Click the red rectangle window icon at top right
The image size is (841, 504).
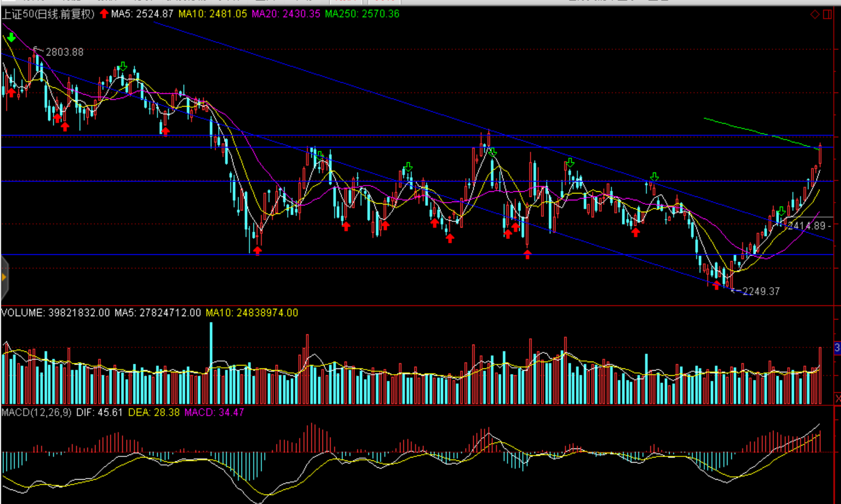coord(827,14)
